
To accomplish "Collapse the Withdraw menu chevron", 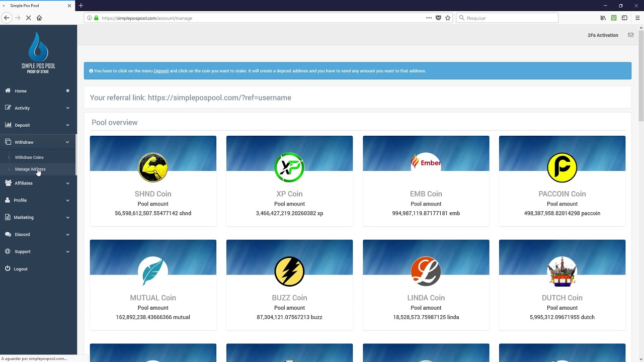I will (x=67, y=142).
